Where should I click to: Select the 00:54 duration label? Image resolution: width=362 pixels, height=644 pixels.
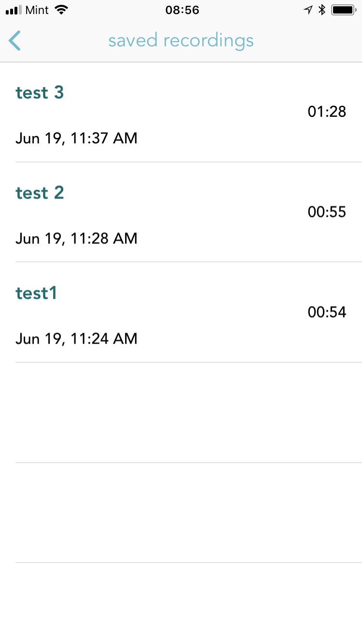click(x=327, y=312)
